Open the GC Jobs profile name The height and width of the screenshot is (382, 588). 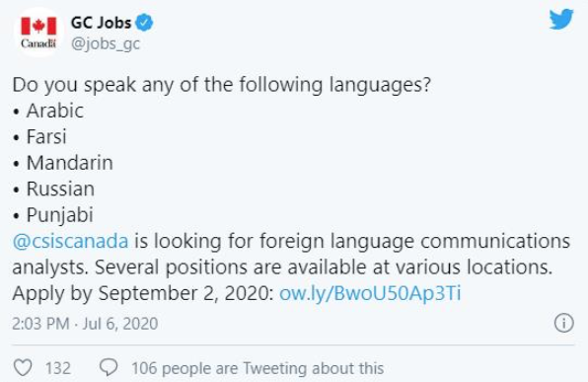click(101, 23)
